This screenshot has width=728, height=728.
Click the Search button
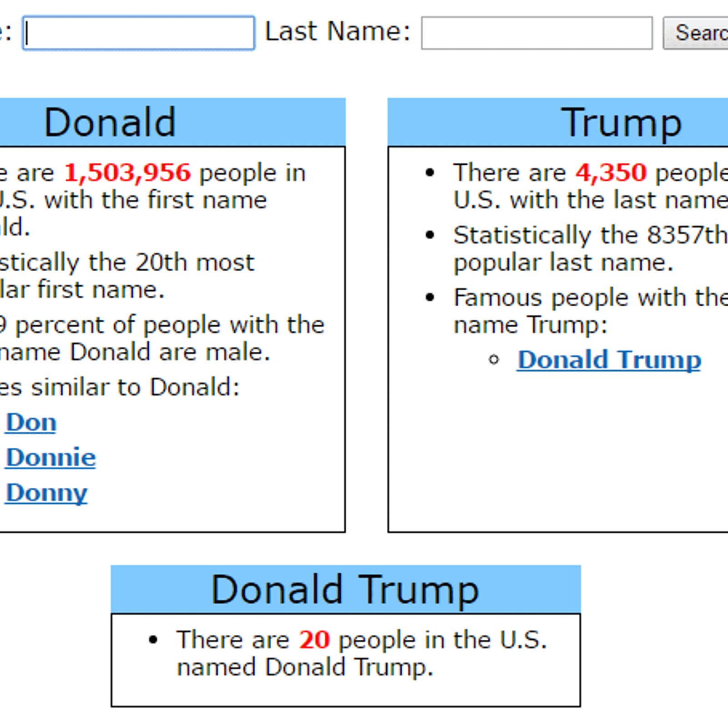[695, 33]
